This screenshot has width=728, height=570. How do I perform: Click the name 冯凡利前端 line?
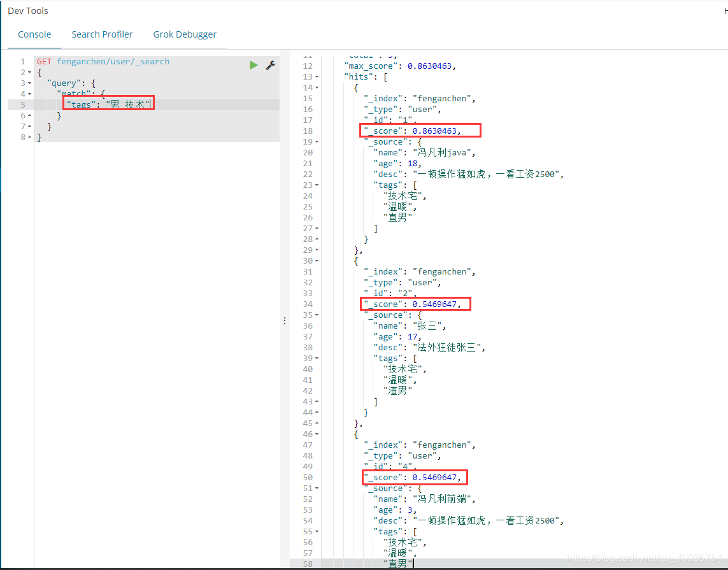click(x=424, y=499)
